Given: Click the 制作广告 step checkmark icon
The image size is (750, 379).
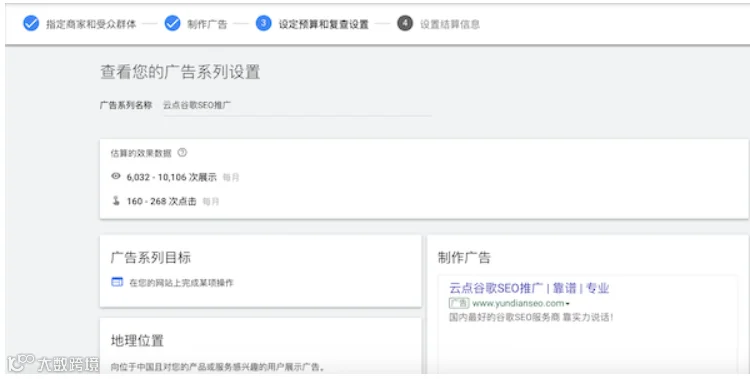Looking at the screenshot, I should tap(172, 23).
